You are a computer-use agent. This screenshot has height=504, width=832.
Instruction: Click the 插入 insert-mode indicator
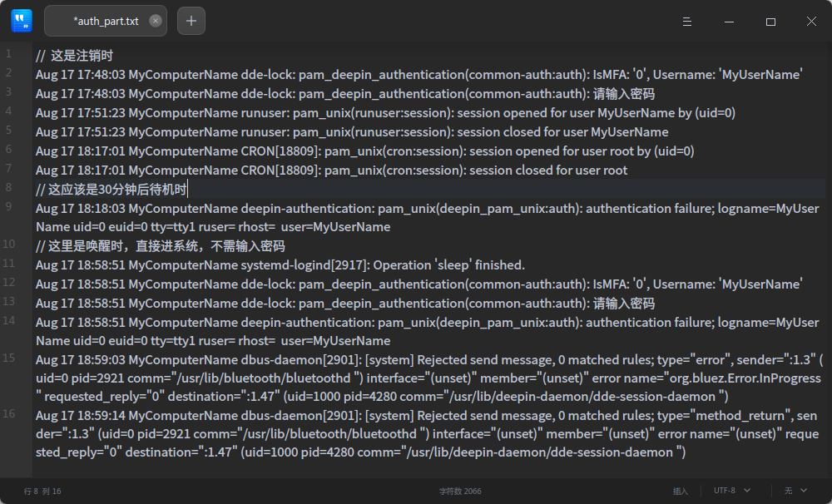point(681,491)
